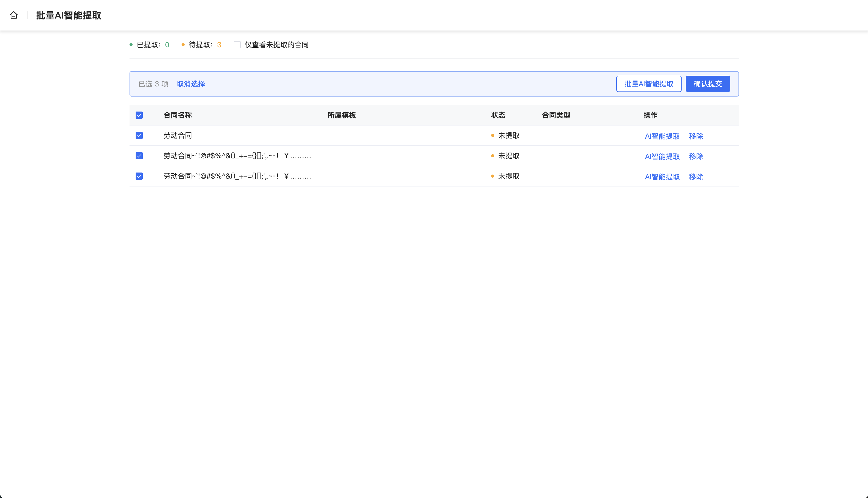Click the 待提取 count number 3
This screenshot has height=498, width=868.
(x=219, y=45)
